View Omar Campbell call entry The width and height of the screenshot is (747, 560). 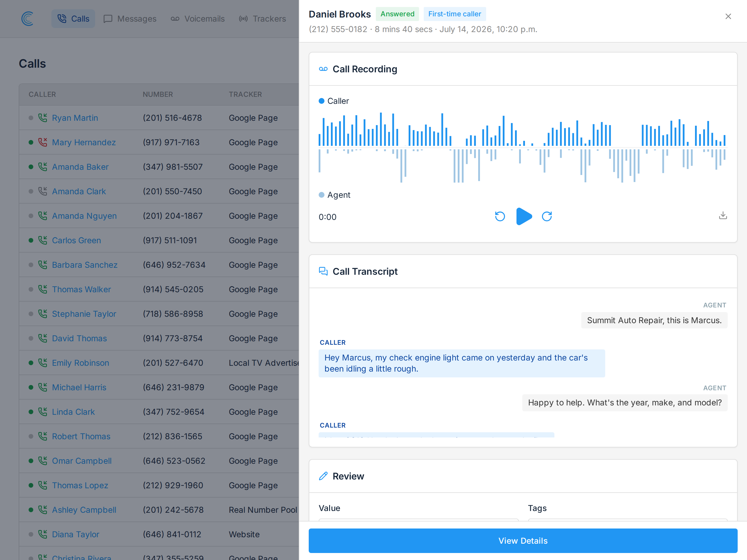pyautogui.click(x=81, y=461)
